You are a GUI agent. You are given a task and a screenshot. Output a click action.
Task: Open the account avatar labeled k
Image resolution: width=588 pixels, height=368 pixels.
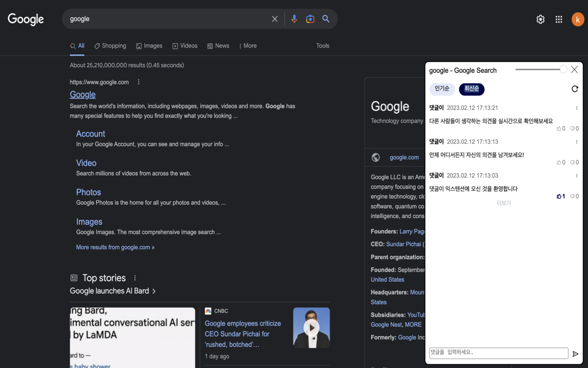pyautogui.click(x=578, y=19)
